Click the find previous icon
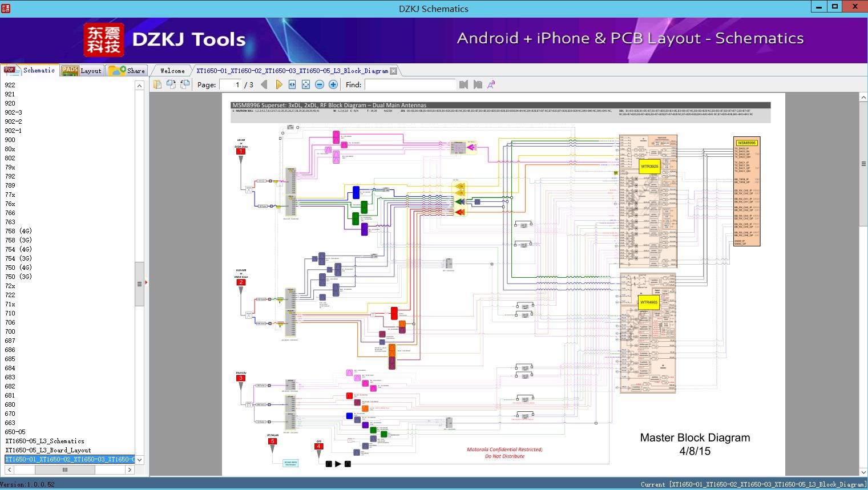This screenshot has width=868, height=490. point(463,84)
